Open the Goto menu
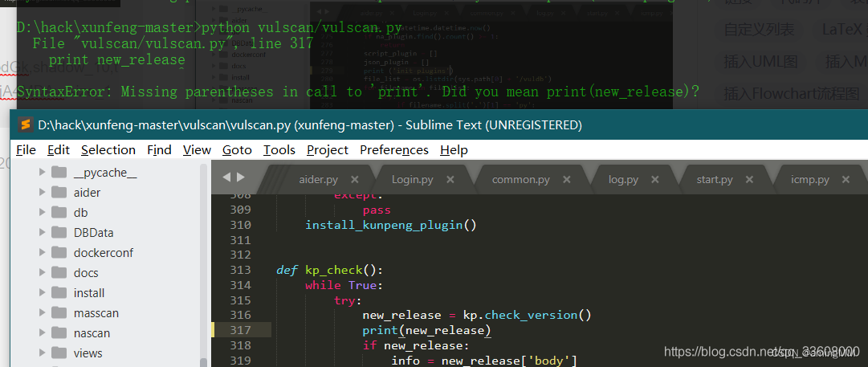Screen dimensions: 868x367 point(237,150)
